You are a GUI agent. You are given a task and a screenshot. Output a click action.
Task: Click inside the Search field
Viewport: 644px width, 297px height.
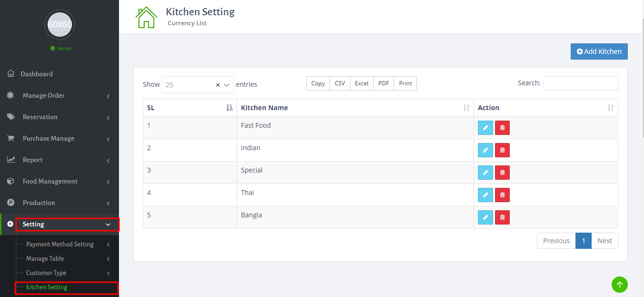(580, 83)
